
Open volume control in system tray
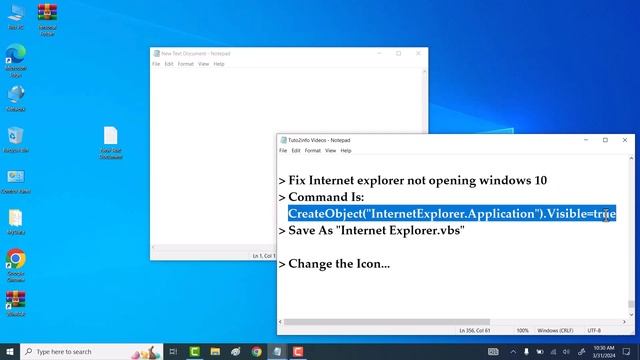(566, 351)
